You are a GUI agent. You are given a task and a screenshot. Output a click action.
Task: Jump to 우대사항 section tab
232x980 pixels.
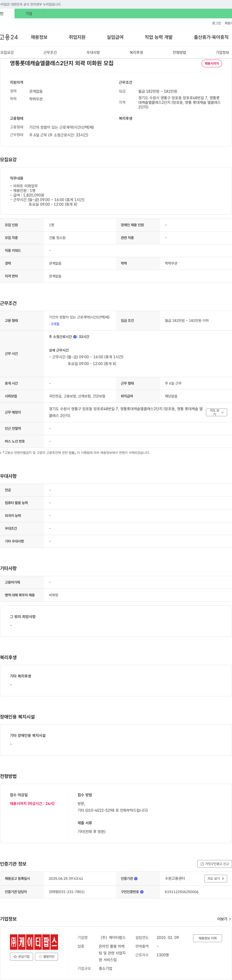click(93, 52)
